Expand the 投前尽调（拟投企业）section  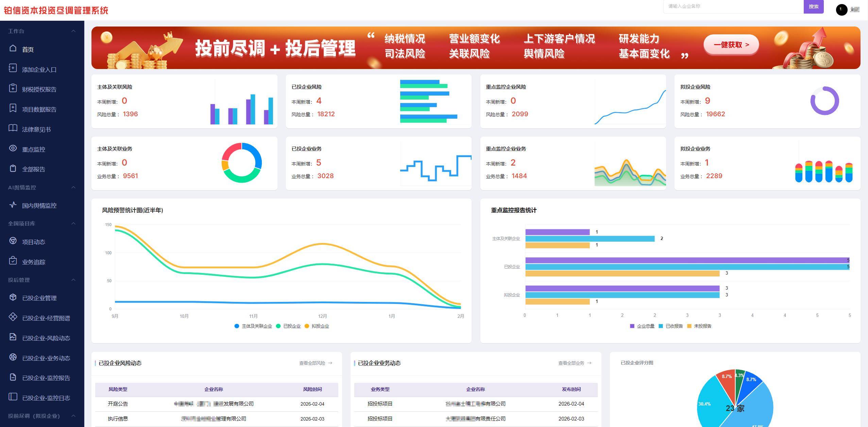73,416
